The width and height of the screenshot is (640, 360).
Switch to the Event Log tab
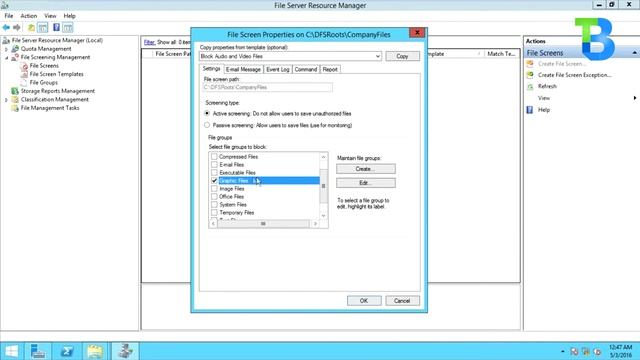click(278, 69)
